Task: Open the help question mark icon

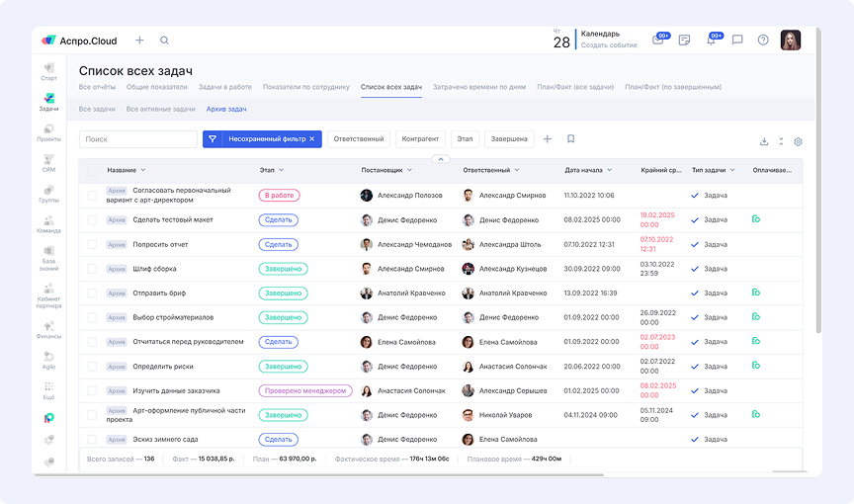Action: 763,41
